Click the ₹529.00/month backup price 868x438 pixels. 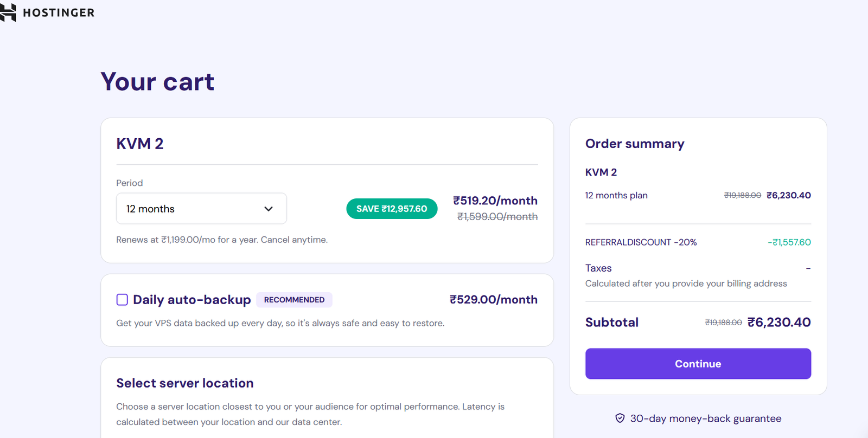point(493,300)
